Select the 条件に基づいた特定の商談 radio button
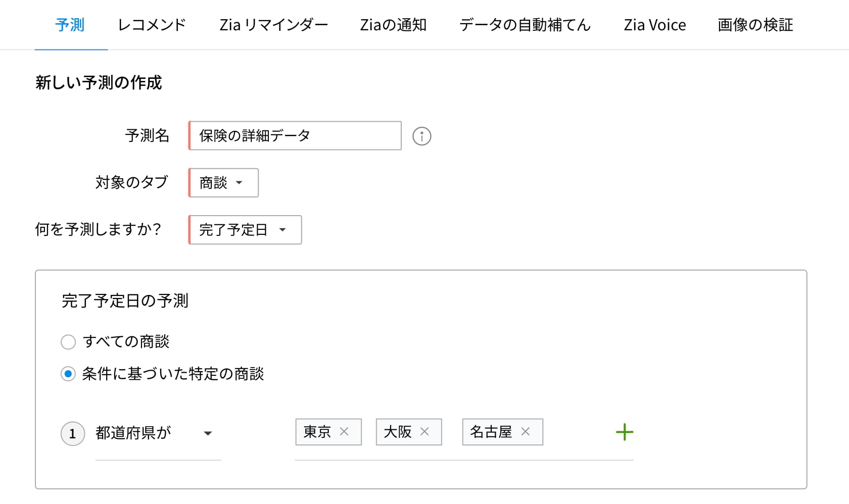This screenshot has height=504, width=849. (68, 374)
